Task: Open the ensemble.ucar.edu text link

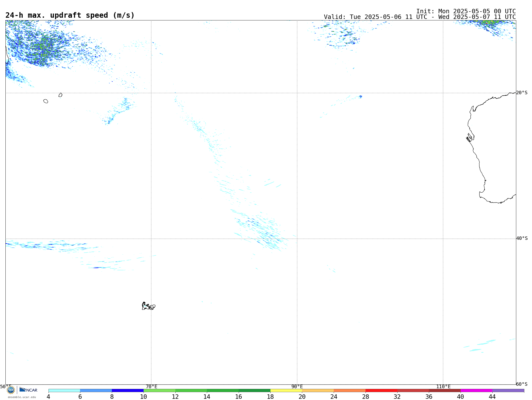Action: tap(22, 397)
